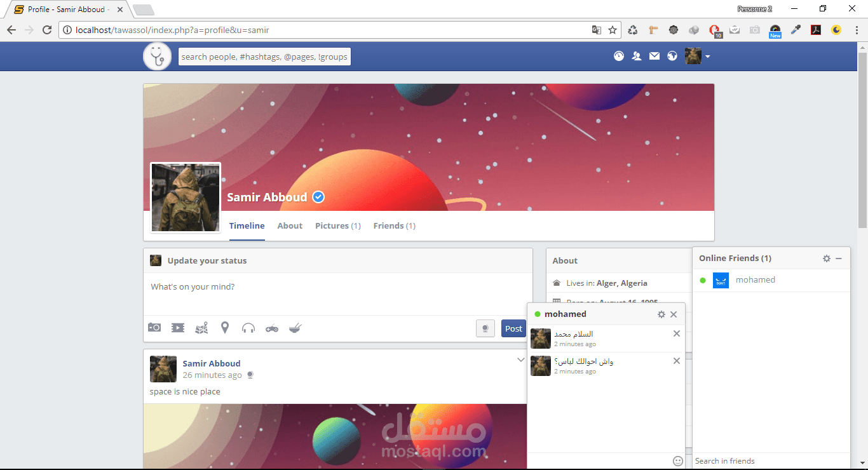The image size is (868, 470).
Task: Click the Lives in Alger, Algeria text
Action: coord(607,283)
